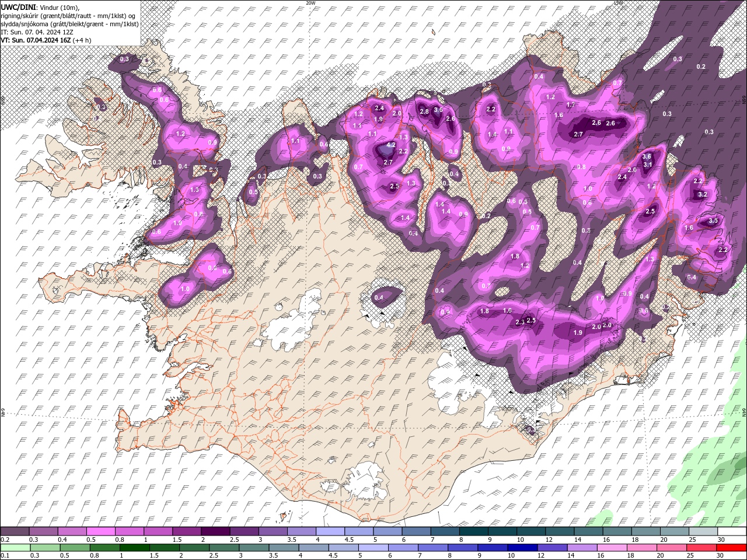Click the palest green 0.1–0.3 rain legend swatch
Screen dimensions: 747x560
[x=16, y=548]
